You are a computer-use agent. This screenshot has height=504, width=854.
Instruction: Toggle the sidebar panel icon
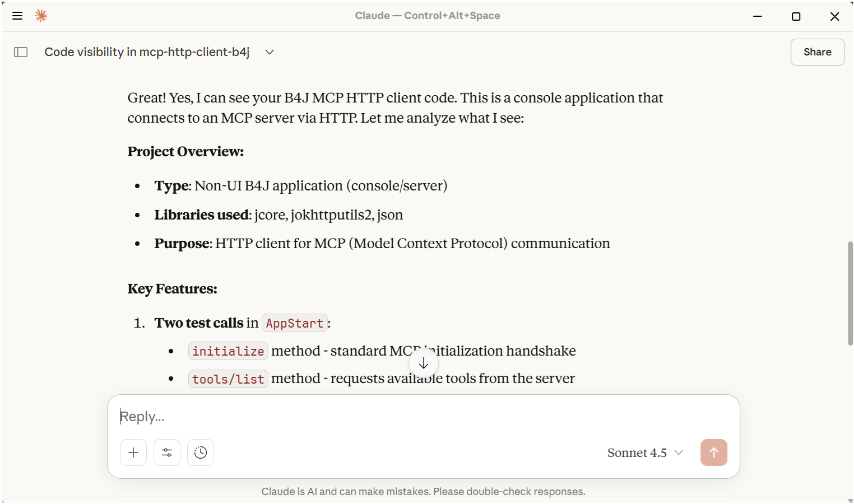[21, 52]
